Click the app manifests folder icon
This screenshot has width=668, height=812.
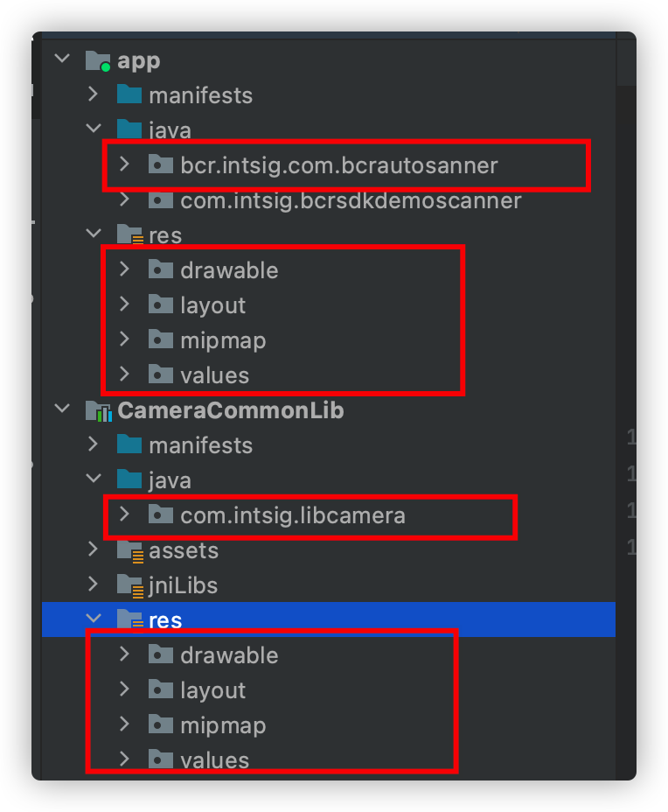[x=129, y=94]
